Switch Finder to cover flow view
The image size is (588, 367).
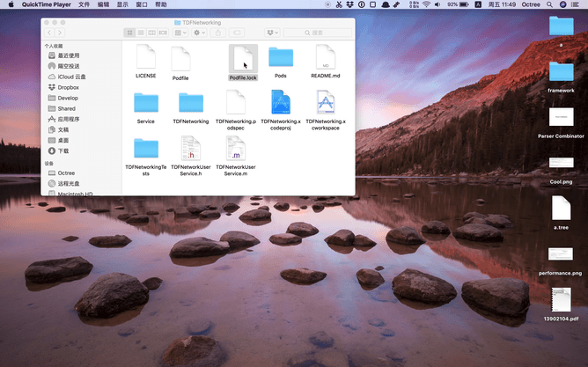pyautogui.click(x=163, y=33)
